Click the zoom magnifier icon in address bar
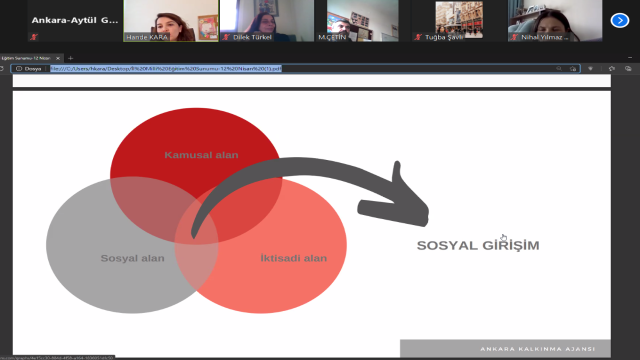The height and width of the screenshot is (360, 640). tap(559, 69)
